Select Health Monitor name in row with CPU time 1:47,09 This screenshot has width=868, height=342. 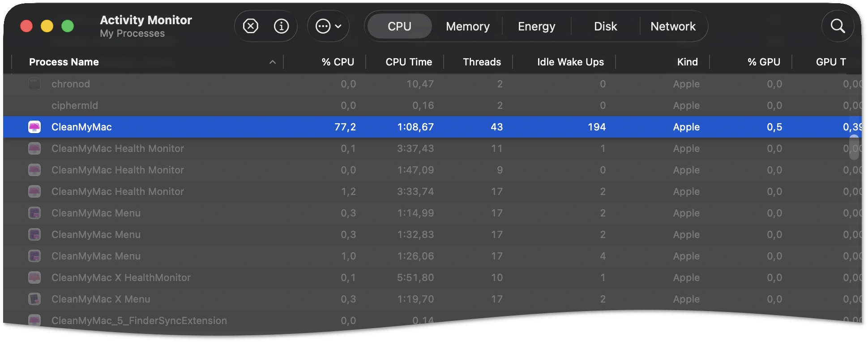tap(118, 170)
